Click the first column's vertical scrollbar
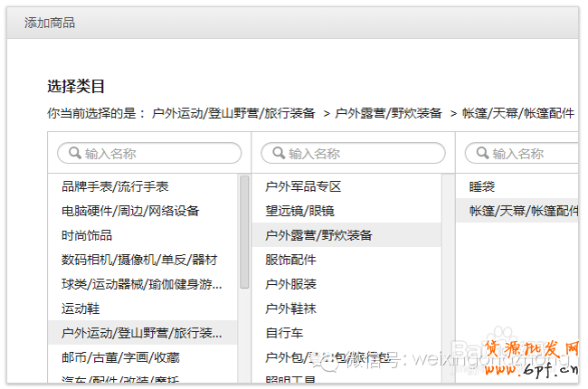588x389 pixels. point(244,232)
